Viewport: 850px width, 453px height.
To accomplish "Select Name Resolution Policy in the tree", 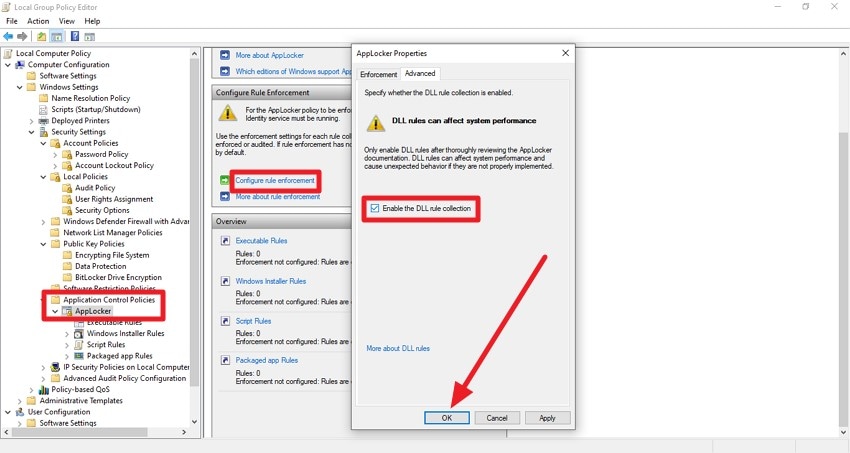I will coord(91,98).
